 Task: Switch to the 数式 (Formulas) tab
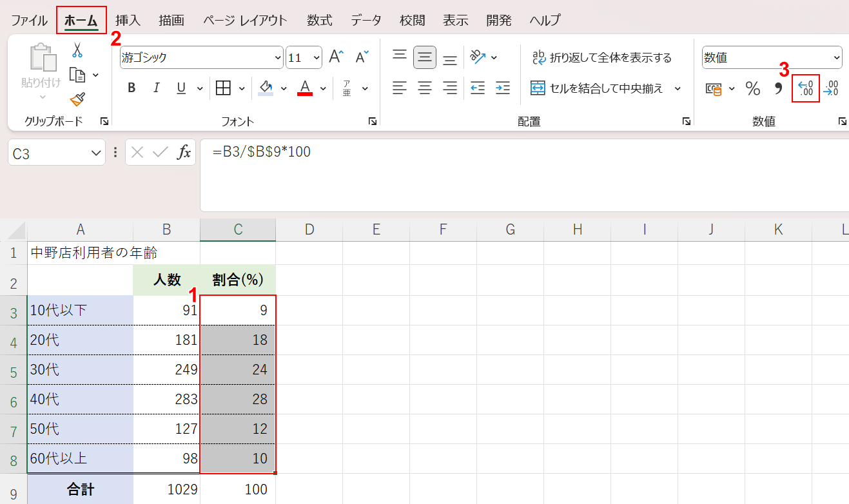point(320,20)
